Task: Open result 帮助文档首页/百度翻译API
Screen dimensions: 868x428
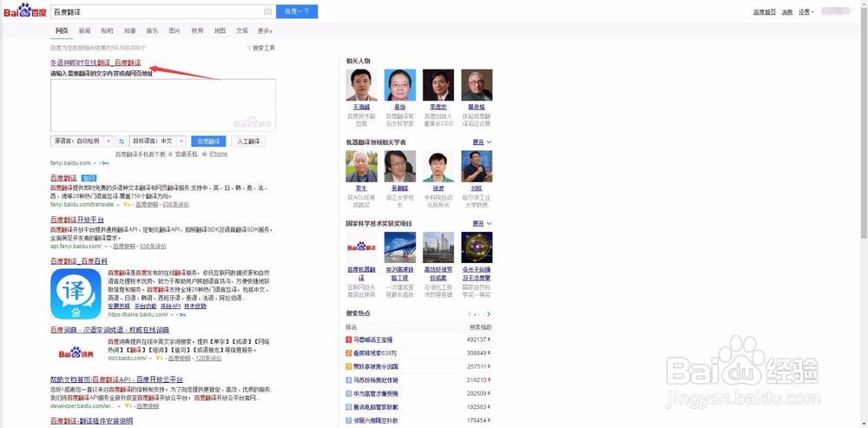Action: [117, 379]
